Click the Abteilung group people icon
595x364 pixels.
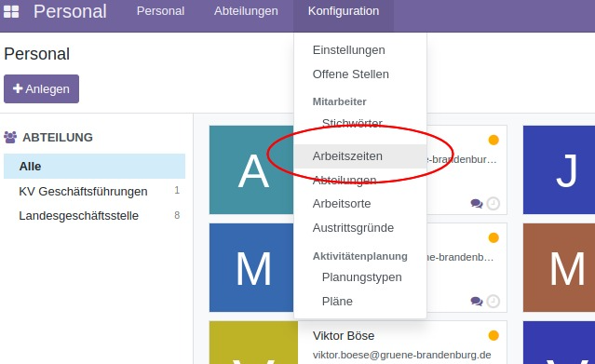10,137
